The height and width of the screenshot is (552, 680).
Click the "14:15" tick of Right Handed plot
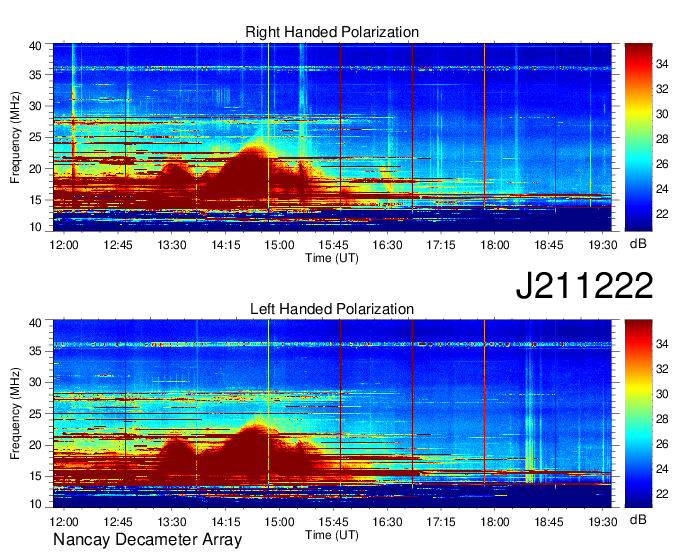(226, 245)
